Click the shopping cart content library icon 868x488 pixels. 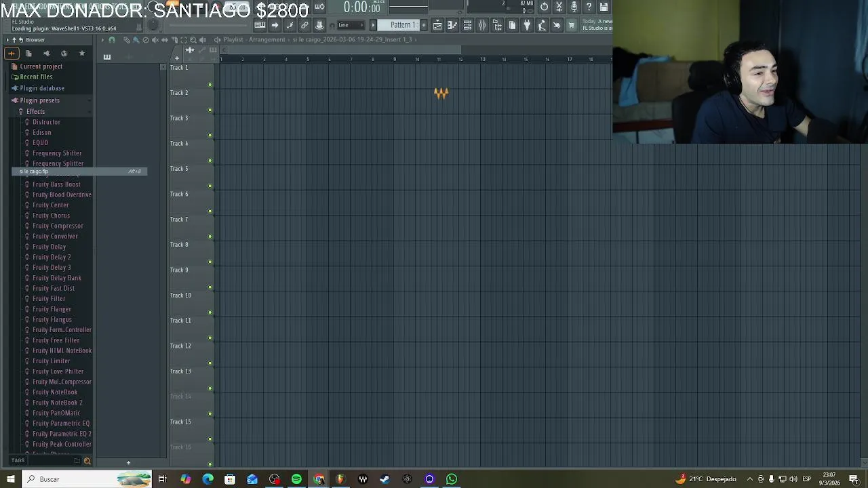point(571,25)
